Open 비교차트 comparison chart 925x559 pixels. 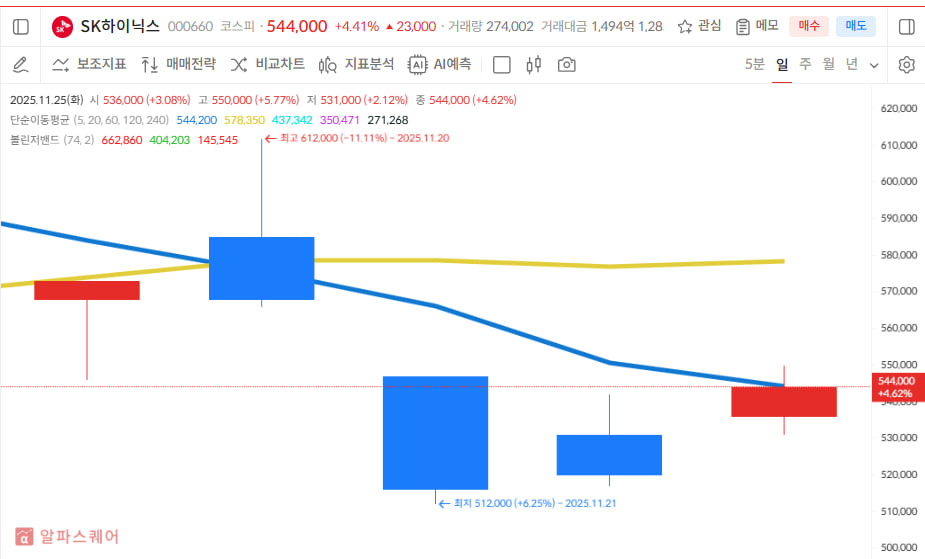[267, 65]
